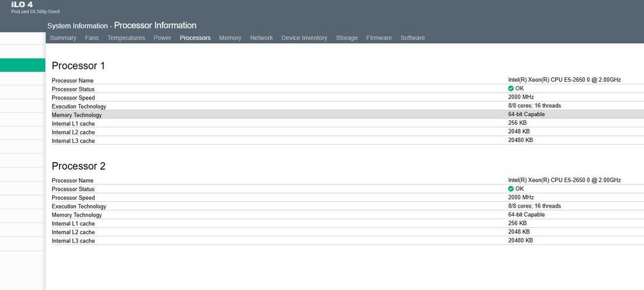644x290 pixels.
Task: Click Processor 2 L3 cache value 20480 KB
Action: tap(520, 240)
